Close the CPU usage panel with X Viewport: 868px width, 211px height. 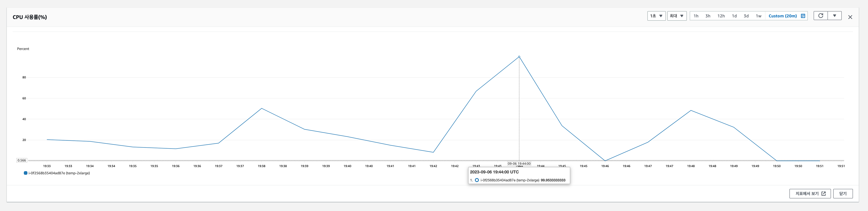tap(850, 17)
